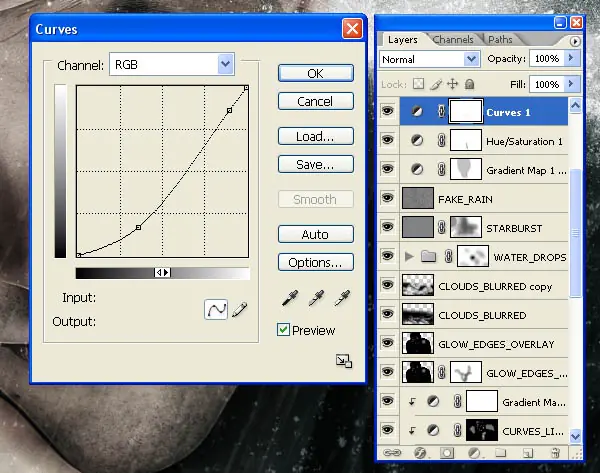The height and width of the screenshot is (473, 600).
Task: Click the Hue/Saturation 1 adjustment icon
Action: (x=417, y=140)
